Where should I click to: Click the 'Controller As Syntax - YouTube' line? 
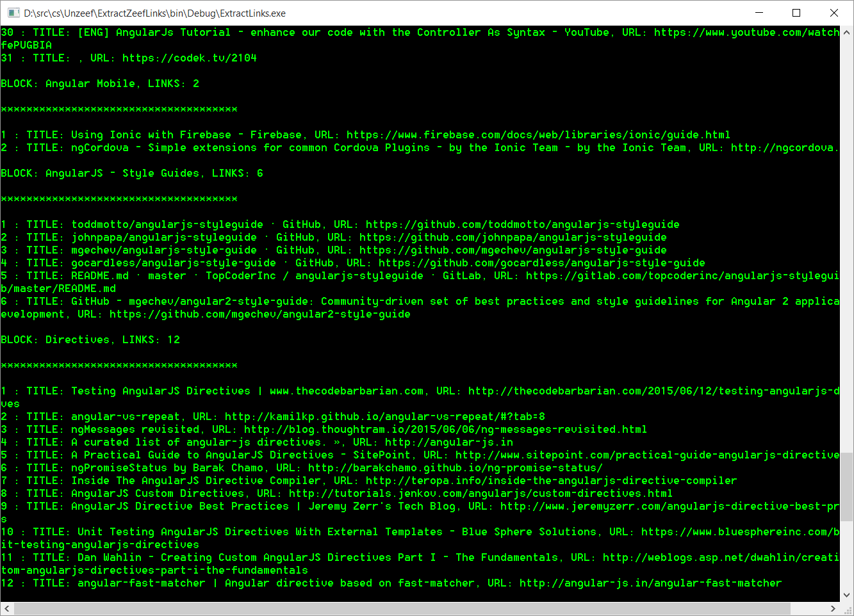coord(420,32)
